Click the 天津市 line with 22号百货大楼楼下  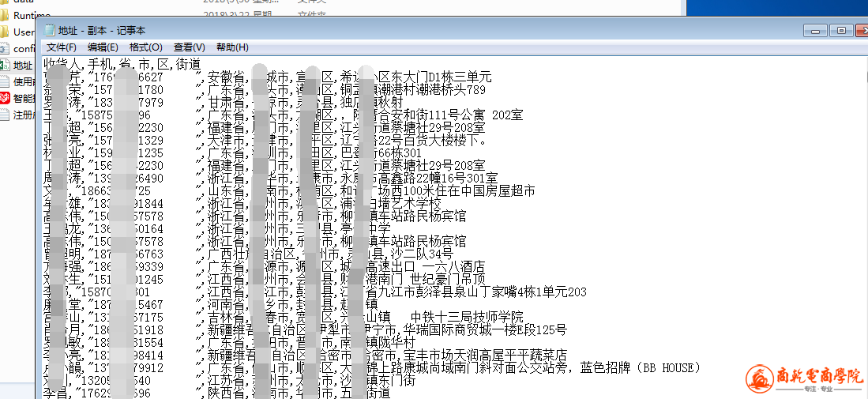[x=265, y=141]
